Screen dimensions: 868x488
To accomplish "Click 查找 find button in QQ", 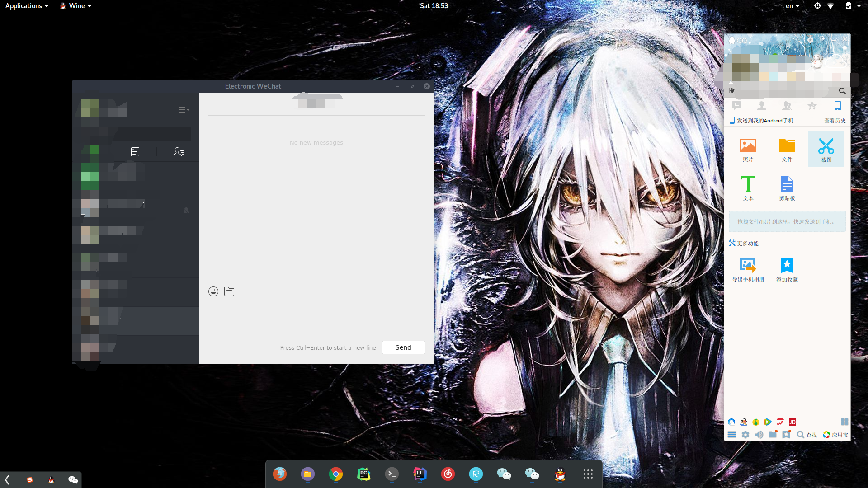I will click(807, 435).
